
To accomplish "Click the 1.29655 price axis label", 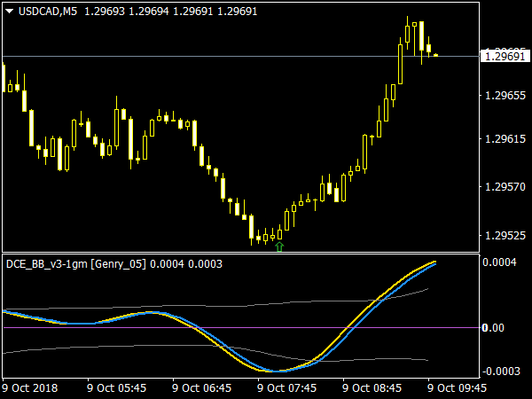I will pyautogui.click(x=505, y=96).
